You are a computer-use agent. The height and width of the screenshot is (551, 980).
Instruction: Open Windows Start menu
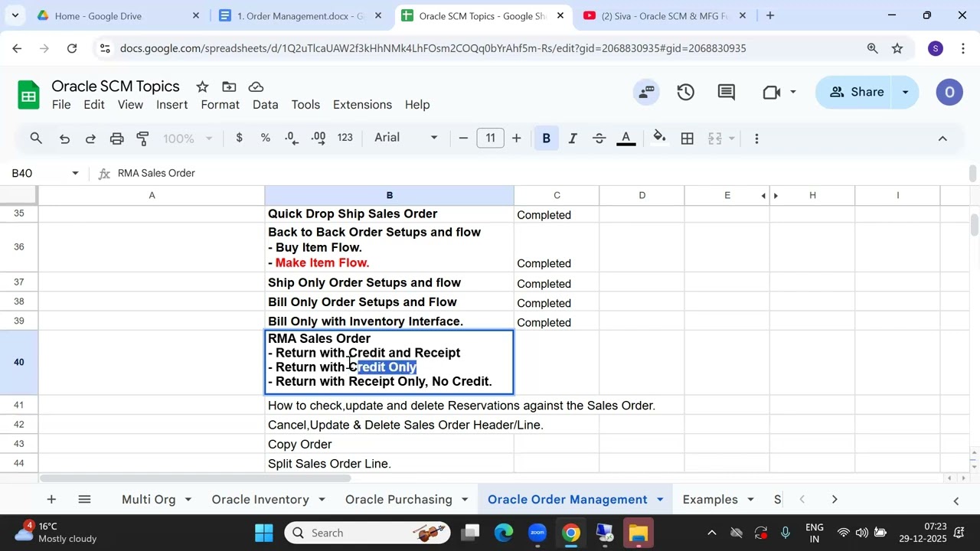(x=264, y=533)
